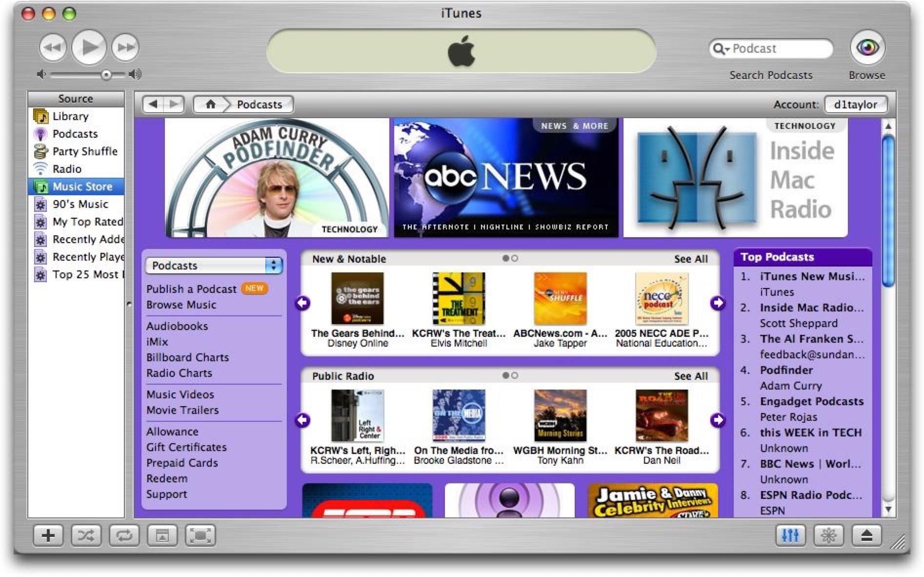The width and height of the screenshot is (924, 577).
Task: Start playback with the Play button
Action: [89, 47]
